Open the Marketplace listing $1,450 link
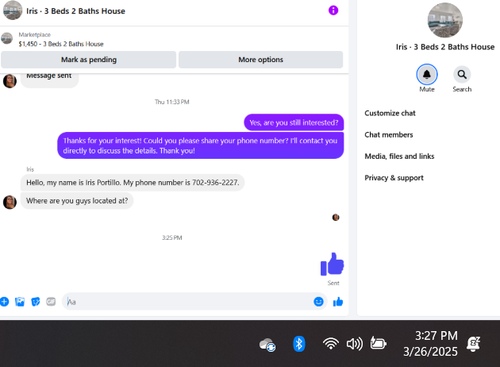 tap(61, 44)
